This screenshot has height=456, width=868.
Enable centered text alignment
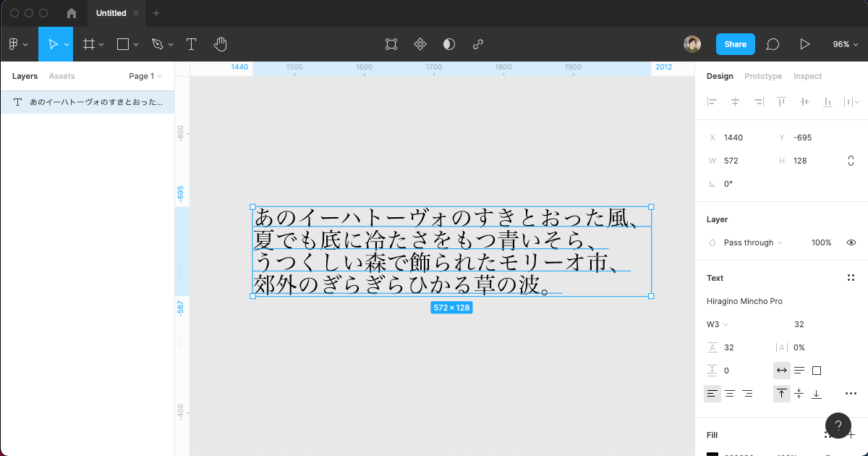pyautogui.click(x=730, y=393)
